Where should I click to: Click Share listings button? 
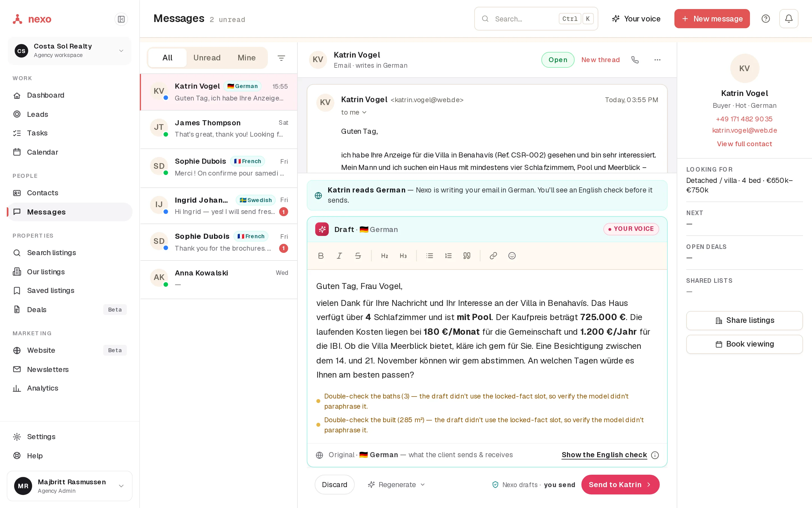(x=744, y=321)
